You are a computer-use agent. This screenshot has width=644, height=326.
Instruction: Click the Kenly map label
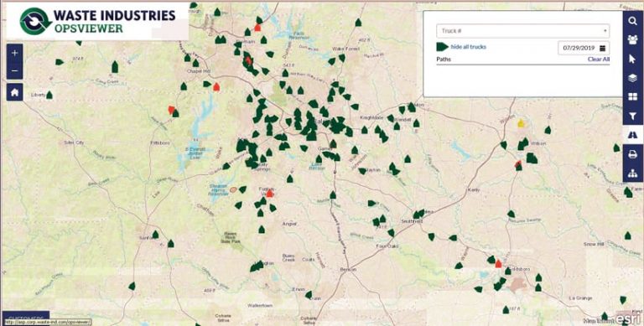click(x=474, y=190)
